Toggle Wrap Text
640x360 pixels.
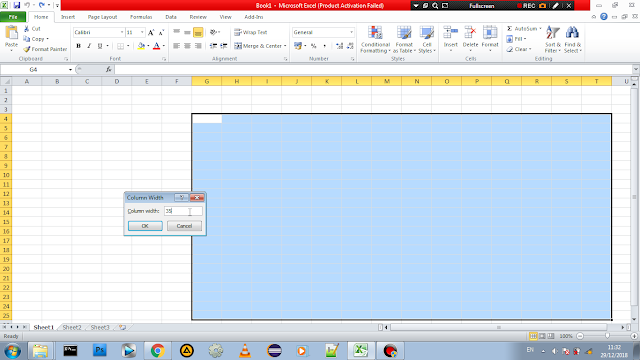pyautogui.click(x=251, y=32)
